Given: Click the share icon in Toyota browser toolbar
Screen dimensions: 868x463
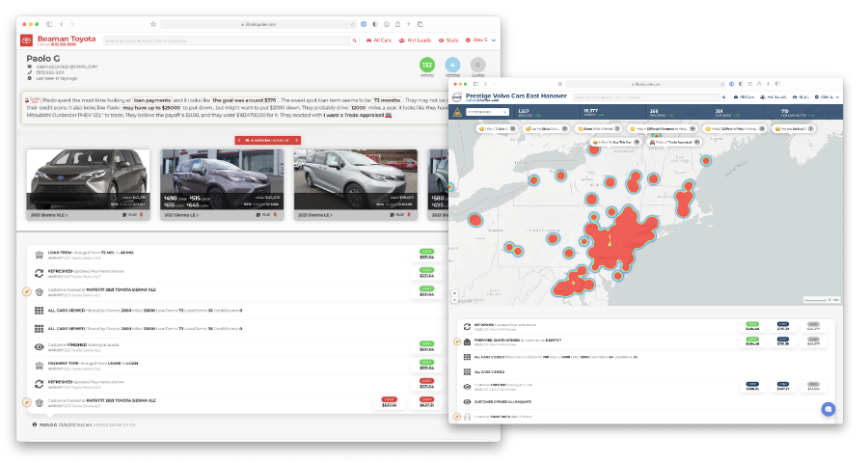Looking at the screenshot, I should pos(397,24).
